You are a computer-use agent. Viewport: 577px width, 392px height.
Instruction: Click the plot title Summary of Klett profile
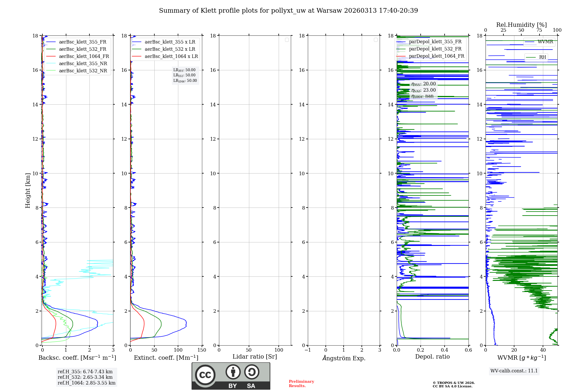tap(288, 11)
